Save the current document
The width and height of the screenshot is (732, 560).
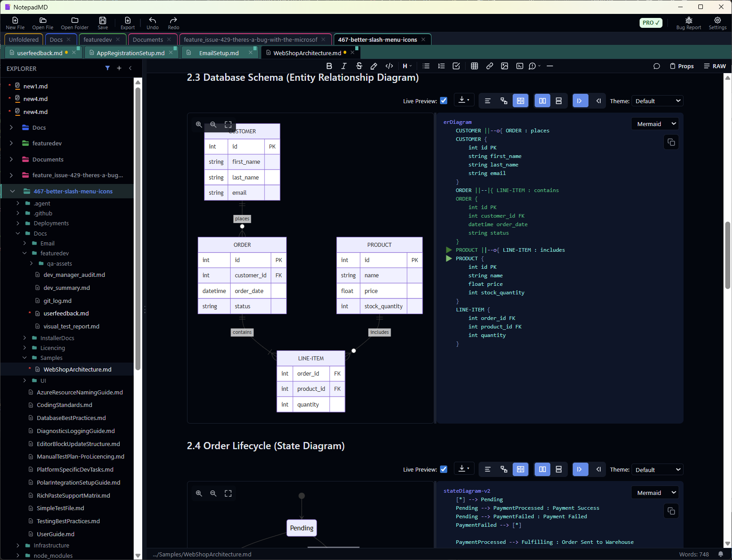coord(103,23)
